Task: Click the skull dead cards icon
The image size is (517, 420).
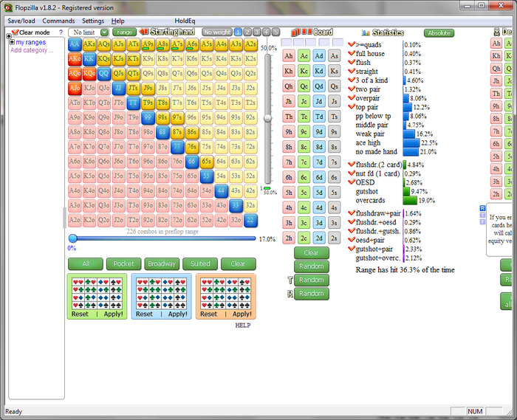Action: 496,32
